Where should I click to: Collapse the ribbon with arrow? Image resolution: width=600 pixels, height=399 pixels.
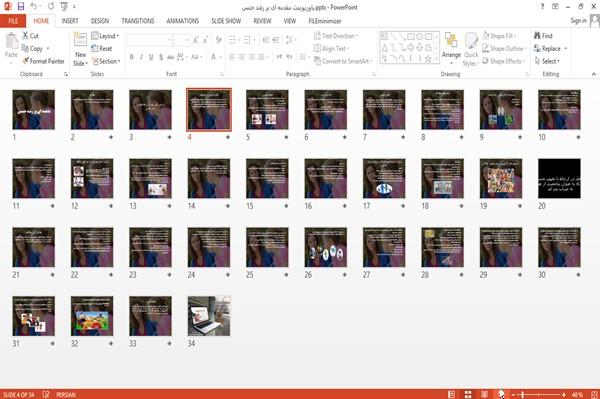594,74
